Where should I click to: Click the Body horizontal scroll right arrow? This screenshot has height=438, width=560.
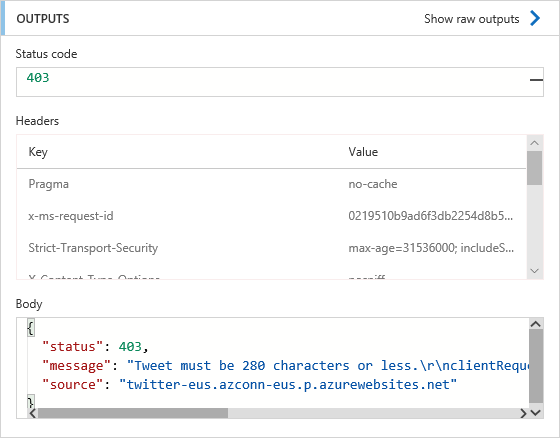click(524, 413)
